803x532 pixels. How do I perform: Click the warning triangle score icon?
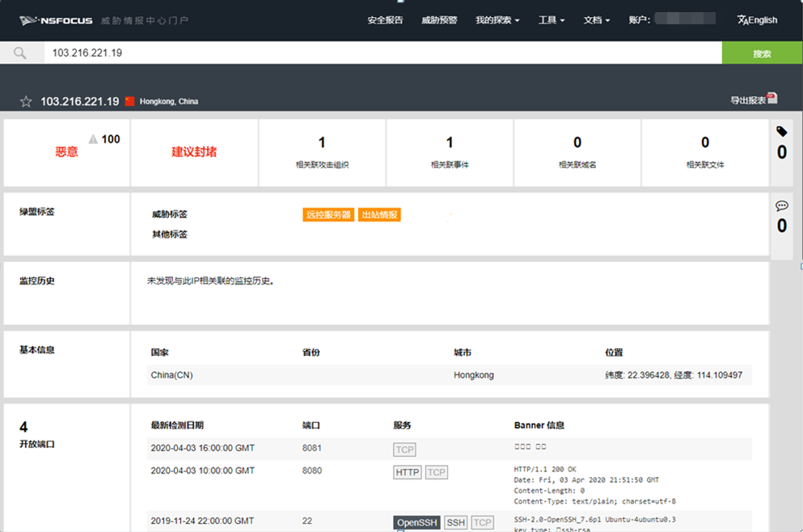coord(93,139)
